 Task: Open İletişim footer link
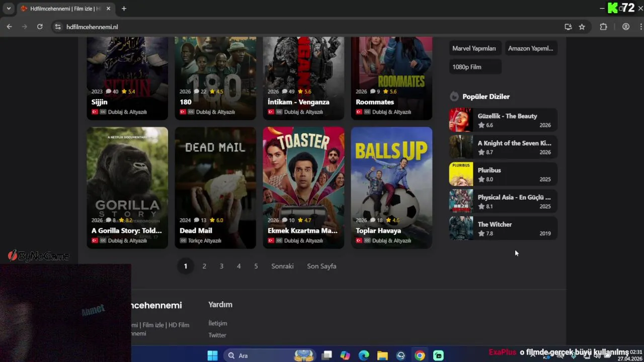[x=218, y=323]
